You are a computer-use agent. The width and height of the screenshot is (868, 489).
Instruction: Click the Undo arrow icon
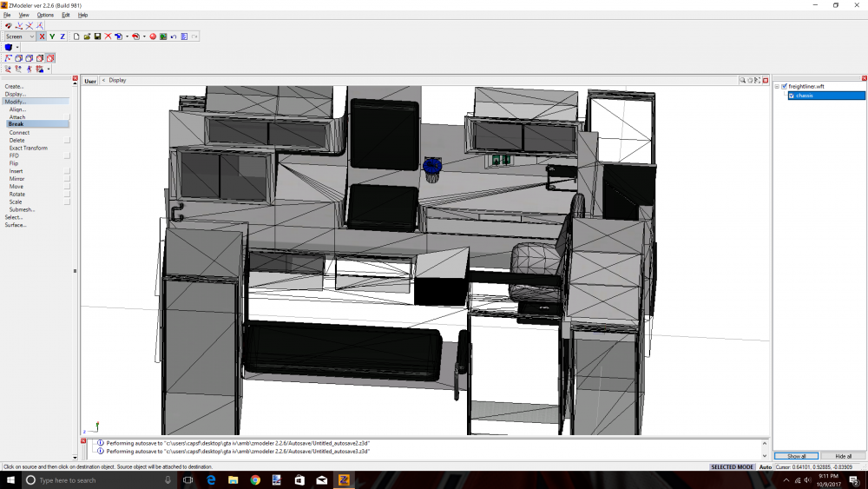(x=174, y=36)
